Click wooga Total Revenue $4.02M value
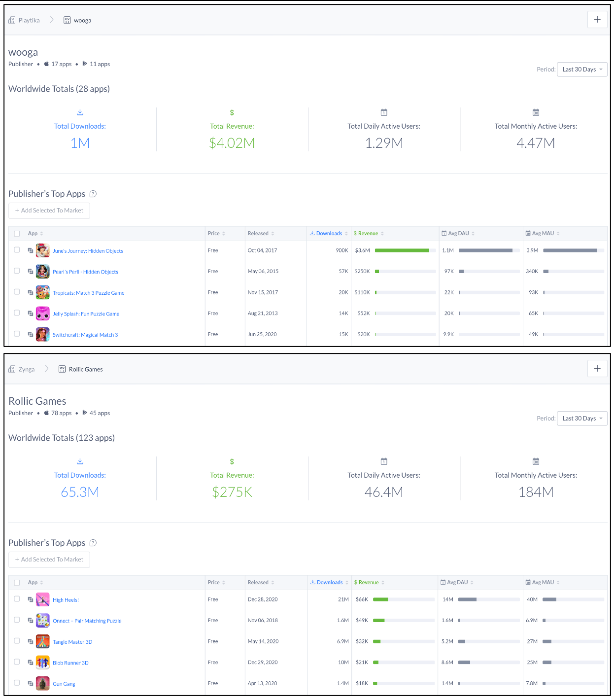 tap(232, 143)
